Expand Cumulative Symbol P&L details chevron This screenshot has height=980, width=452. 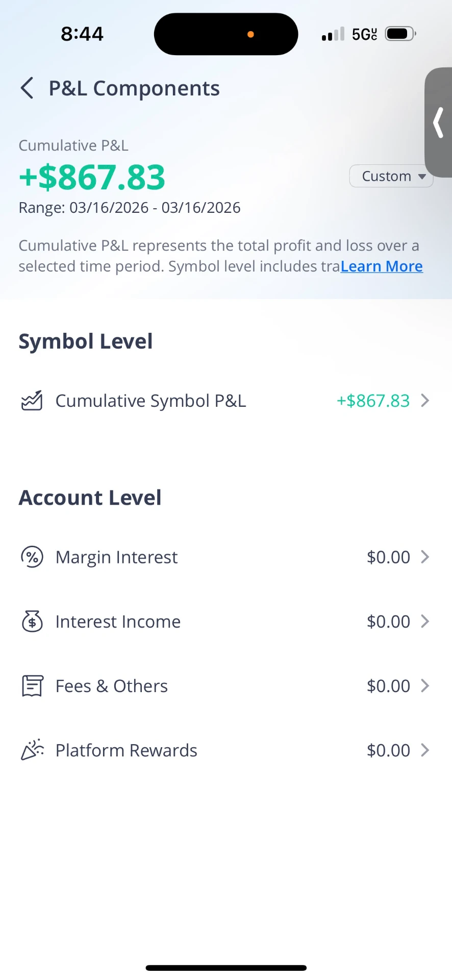point(425,401)
